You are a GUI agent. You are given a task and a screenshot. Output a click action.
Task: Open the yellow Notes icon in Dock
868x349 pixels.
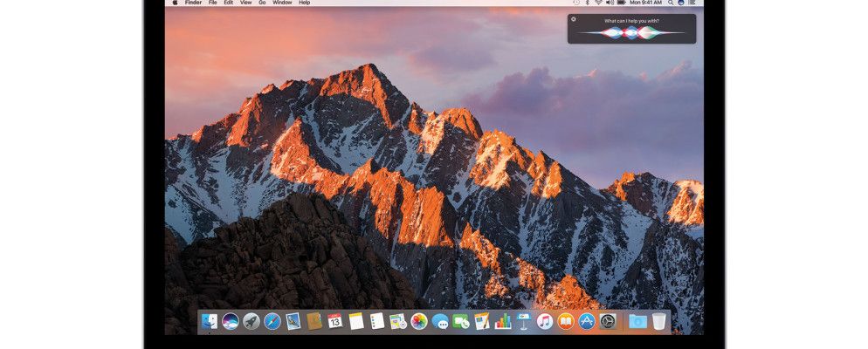(x=356, y=321)
